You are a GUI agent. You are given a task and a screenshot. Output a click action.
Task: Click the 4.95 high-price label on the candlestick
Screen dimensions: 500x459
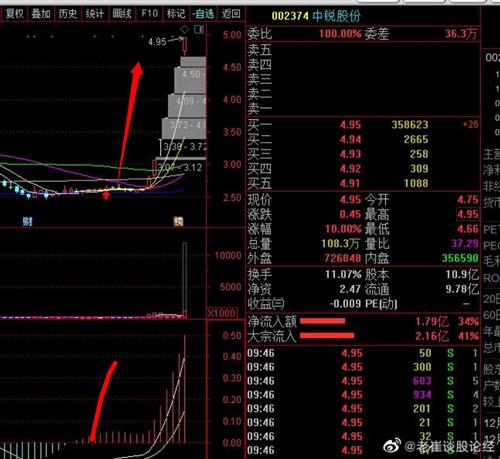(x=157, y=42)
